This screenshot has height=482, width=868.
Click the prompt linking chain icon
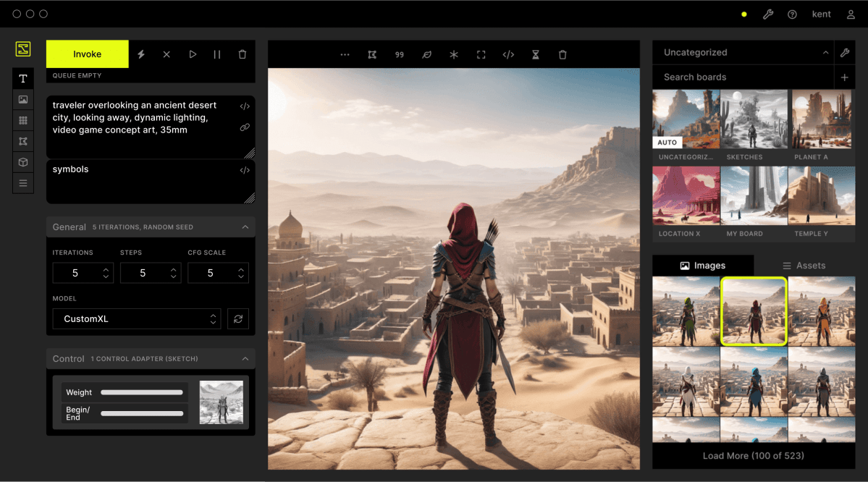click(x=245, y=127)
